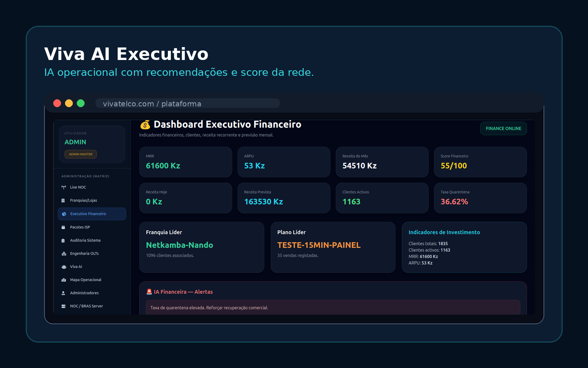Click the 'ARPU: 53 Kz' investment line
Viewport: 588px width, 368px height.
(420, 263)
